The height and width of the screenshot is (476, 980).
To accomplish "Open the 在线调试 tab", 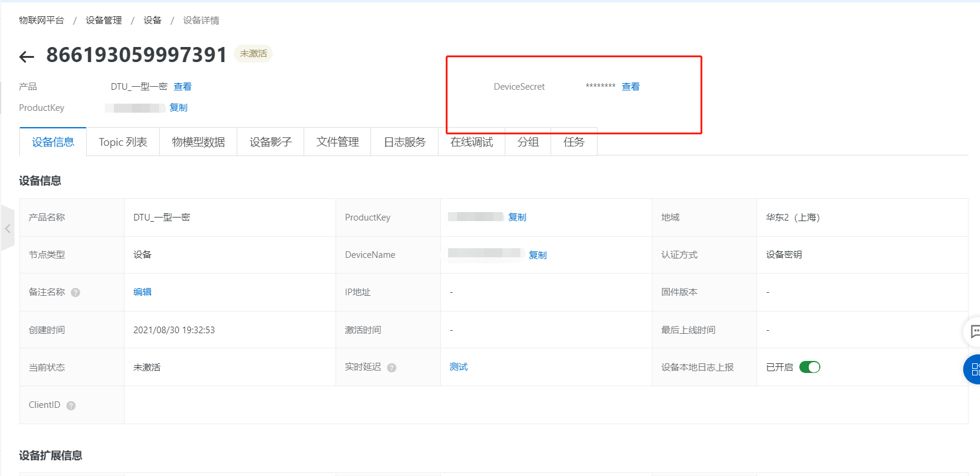I will click(472, 142).
